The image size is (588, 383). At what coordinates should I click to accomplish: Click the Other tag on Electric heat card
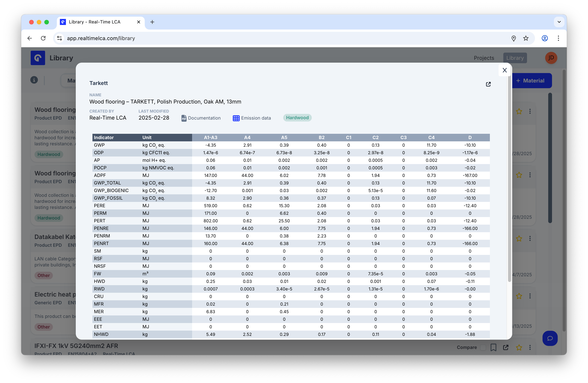[44, 327]
